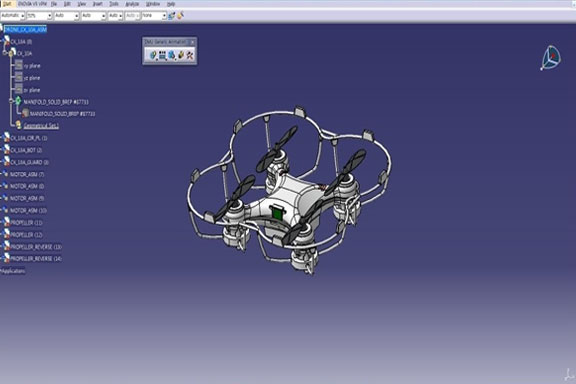Collapse the MANIFOLD_SOLID_BREP body node
This screenshot has width=576, height=384.
11,101
